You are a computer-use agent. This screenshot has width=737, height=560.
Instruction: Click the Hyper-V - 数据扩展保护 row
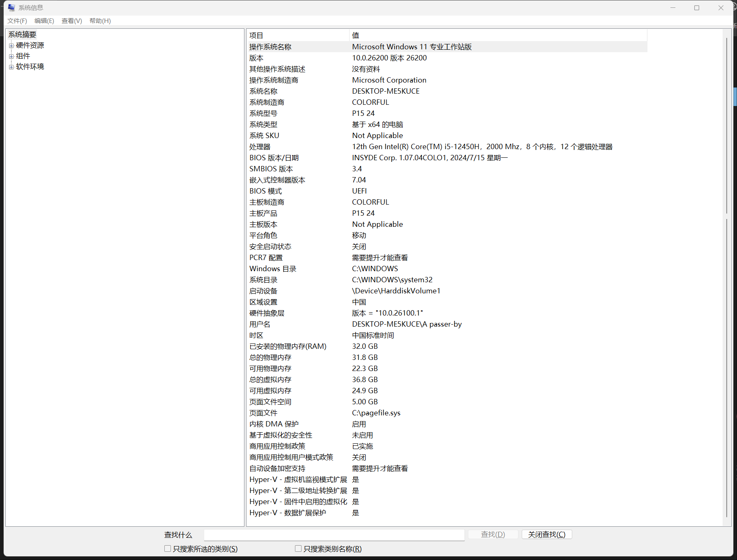(447, 513)
